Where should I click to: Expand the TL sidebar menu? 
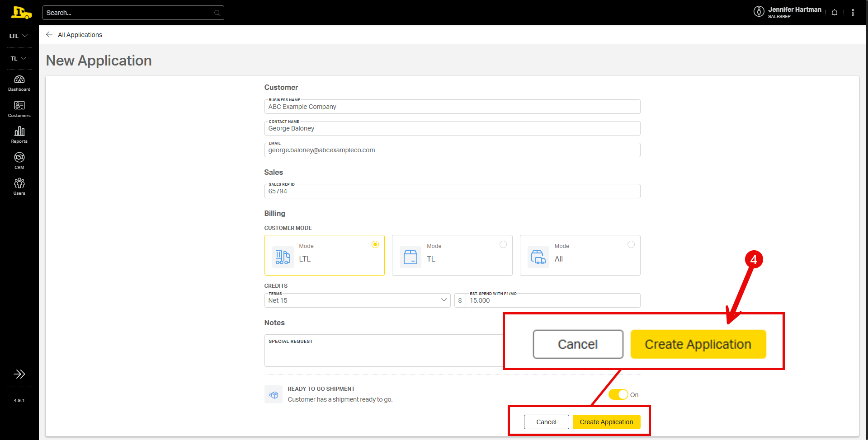[19, 58]
